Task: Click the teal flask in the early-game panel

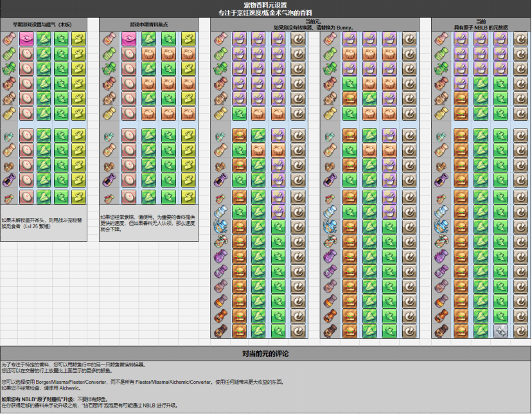Action: point(9,136)
